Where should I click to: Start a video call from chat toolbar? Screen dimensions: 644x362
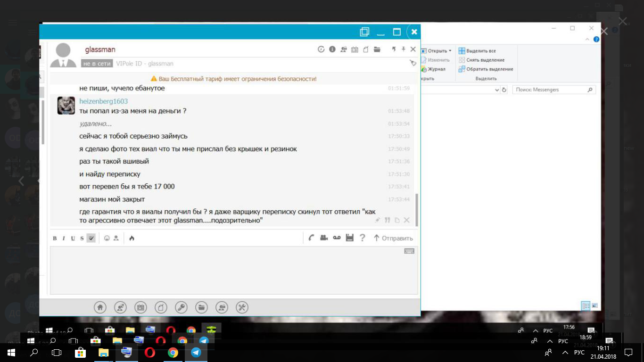324,238
